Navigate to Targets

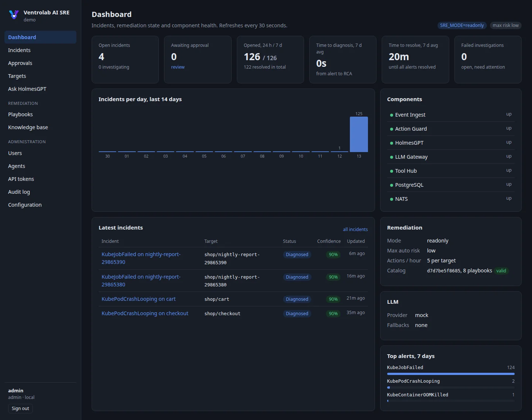coord(40,76)
